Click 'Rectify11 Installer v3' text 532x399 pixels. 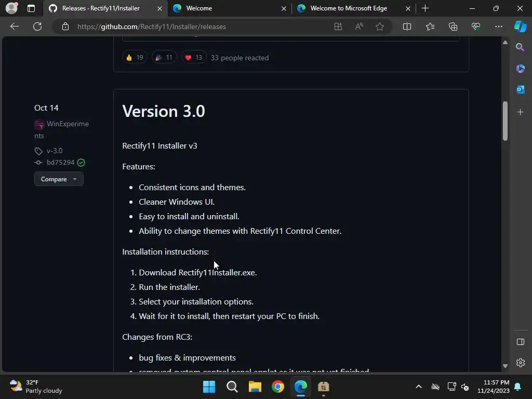click(x=159, y=145)
